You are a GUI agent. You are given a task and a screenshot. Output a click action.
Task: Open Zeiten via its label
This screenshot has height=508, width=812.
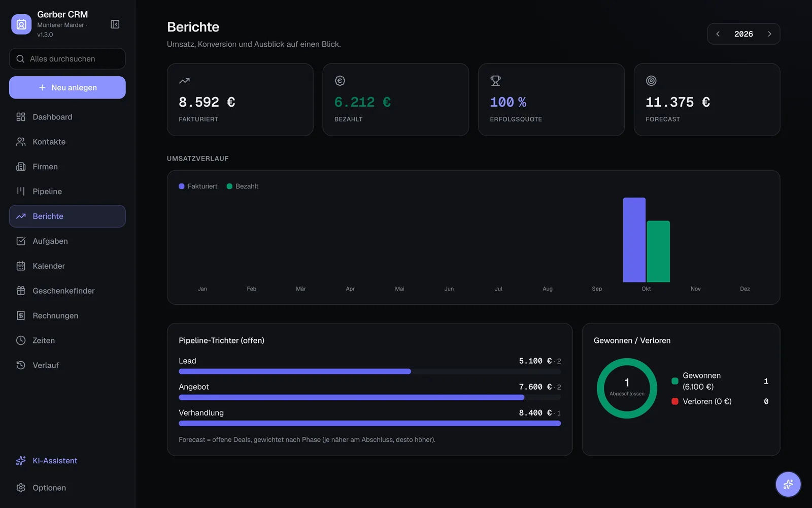tap(44, 340)
